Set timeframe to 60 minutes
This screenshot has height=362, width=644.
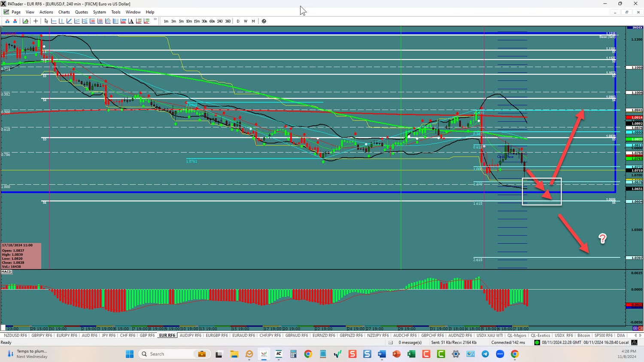(x=212, y=21)
